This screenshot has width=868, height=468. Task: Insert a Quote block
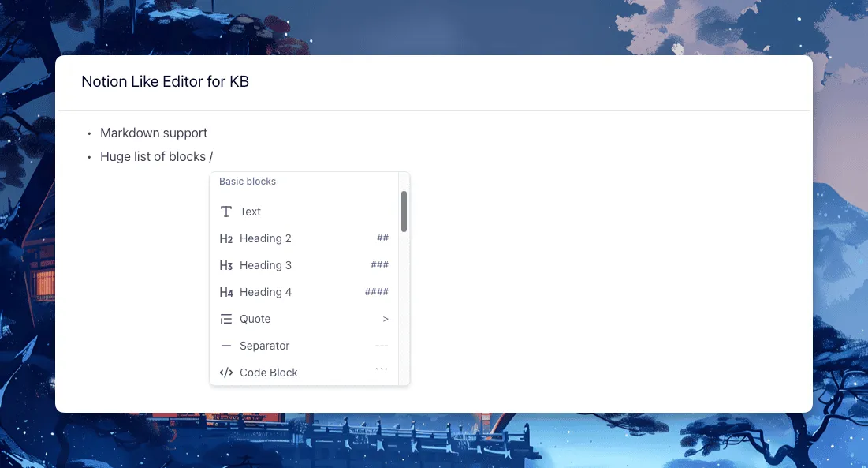pos(304,319)
